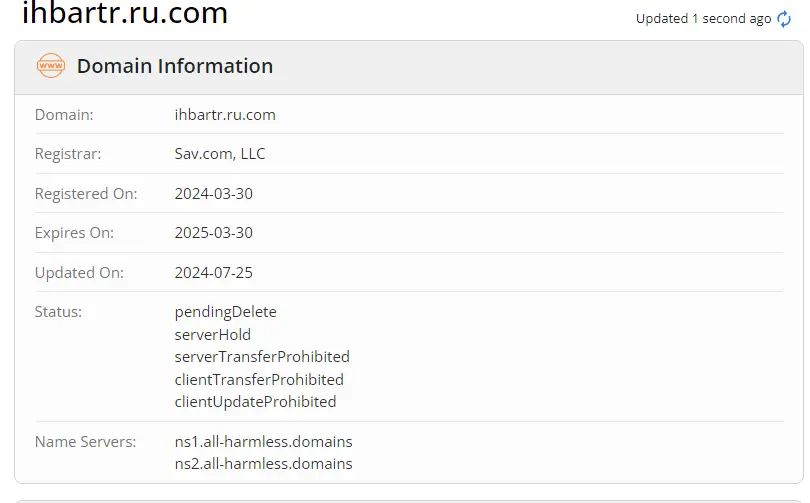The width and height of the screenshot is (810, 503).
Task: Click the serverHold status entry
Action: (212, 335)
